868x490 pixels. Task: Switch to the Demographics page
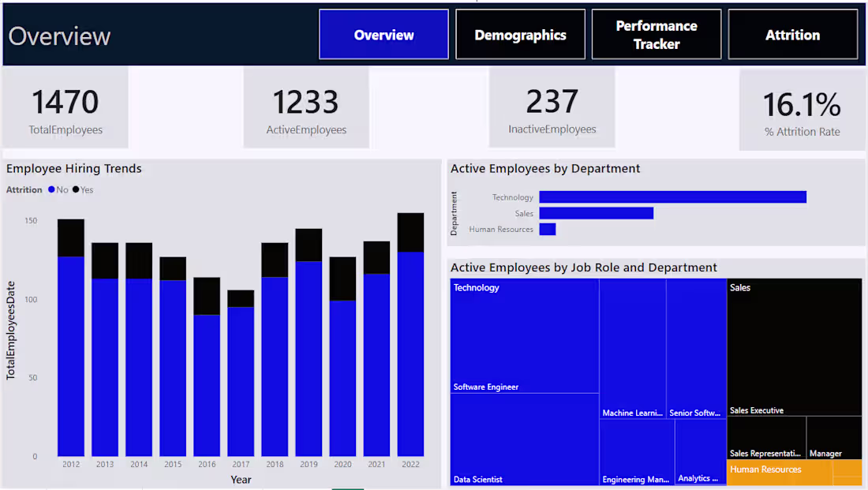pyautogui.click(x=520, y=34)
